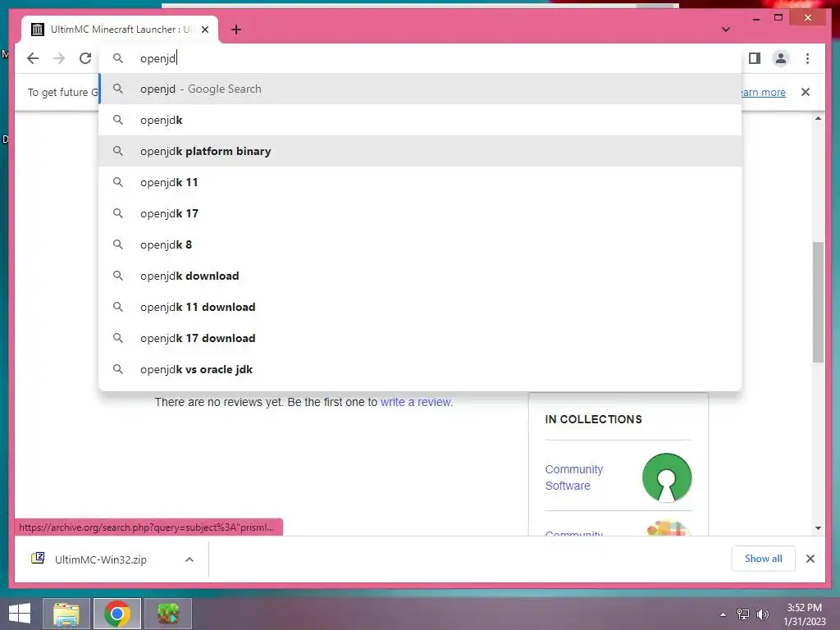Open the UltimMC-Win32.zip download item

[x=101, y=559]
